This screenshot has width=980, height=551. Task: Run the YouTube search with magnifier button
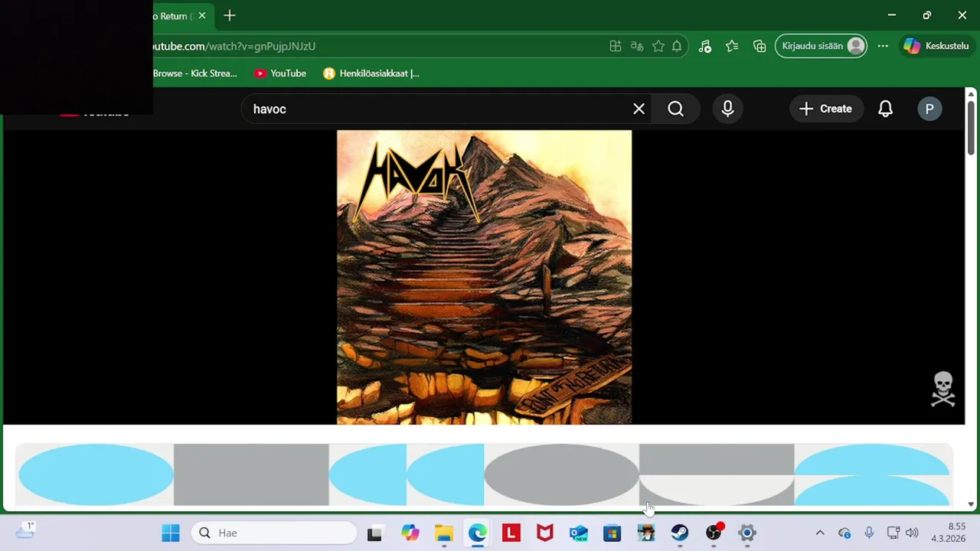pyautogui.click(x=675, y=109)
